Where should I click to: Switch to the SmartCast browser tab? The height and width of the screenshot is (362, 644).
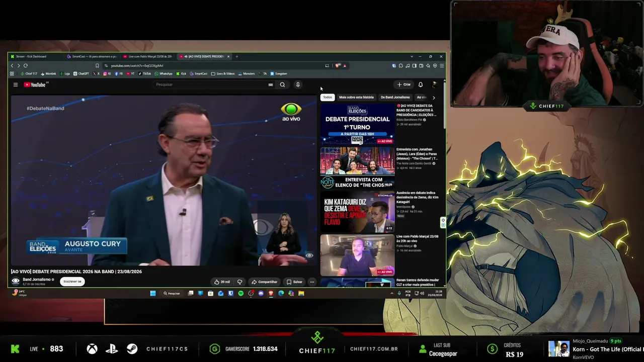click(x=93, y=56)
